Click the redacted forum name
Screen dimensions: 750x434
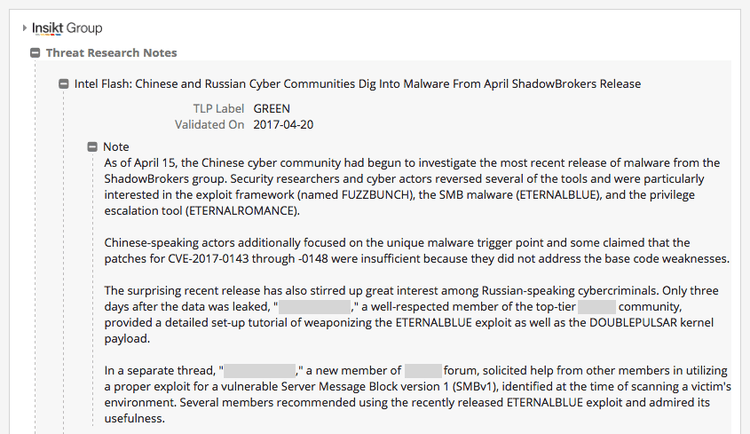click(424, 371)
